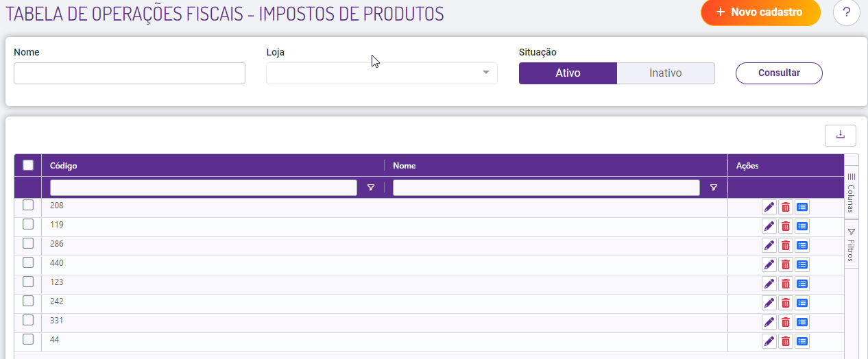Select the checkbox for row 44

point(28,339)
